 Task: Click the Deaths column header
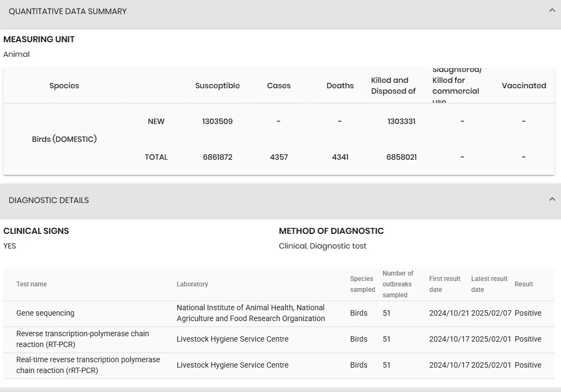coord(340,86)
